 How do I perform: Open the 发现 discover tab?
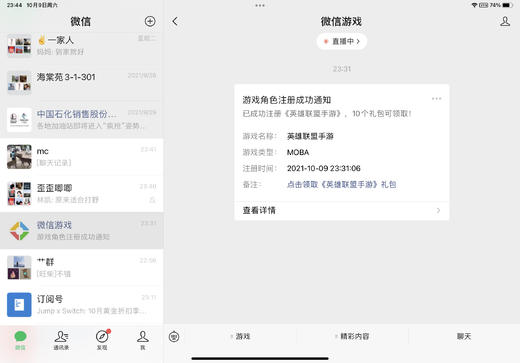[102, 340]
